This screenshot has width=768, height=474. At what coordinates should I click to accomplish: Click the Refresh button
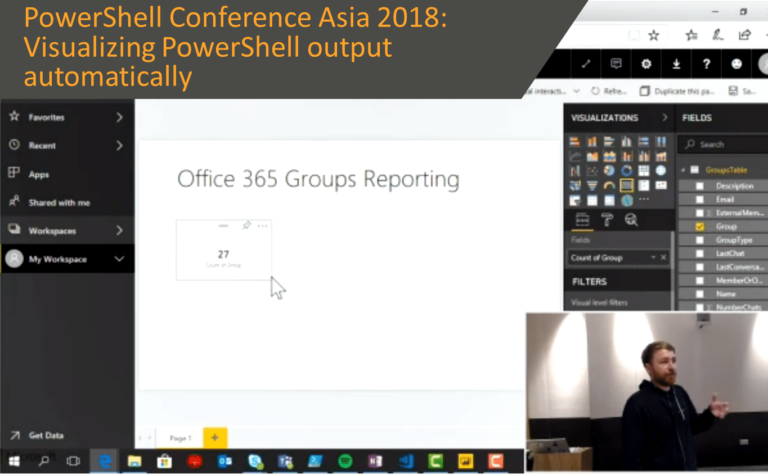point(609,91)
